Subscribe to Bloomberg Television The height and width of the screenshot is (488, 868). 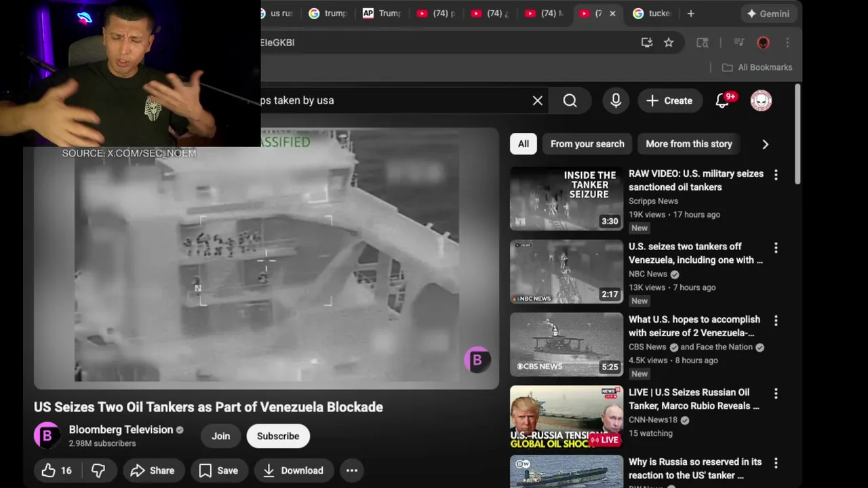click(x=278, y=436)
